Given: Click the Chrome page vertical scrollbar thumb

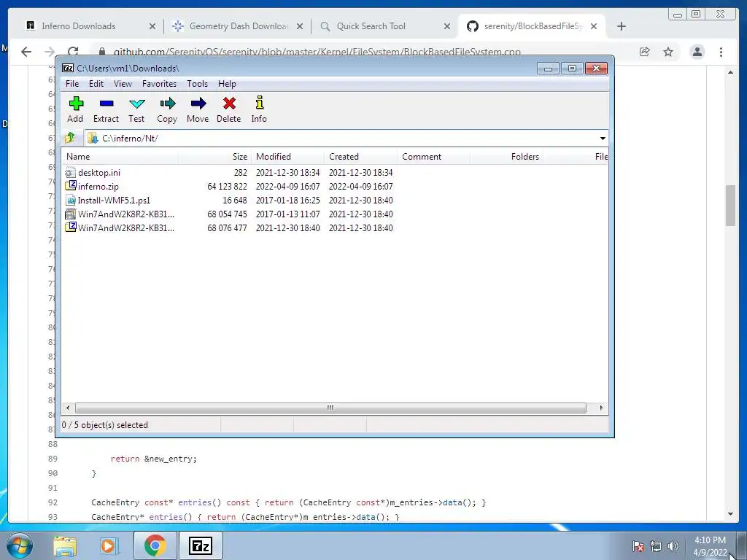Looking at the screenshot, I should click(x=730, y=206).
